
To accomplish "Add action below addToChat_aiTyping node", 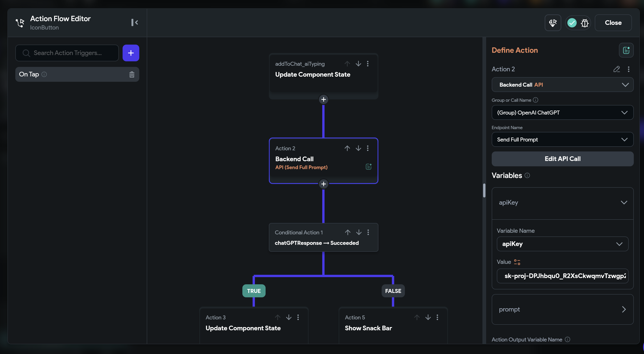I will [x=323, y=99].
